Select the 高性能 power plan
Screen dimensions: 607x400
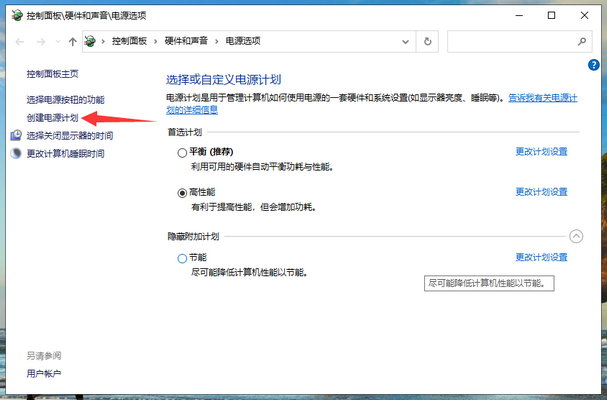182,193
